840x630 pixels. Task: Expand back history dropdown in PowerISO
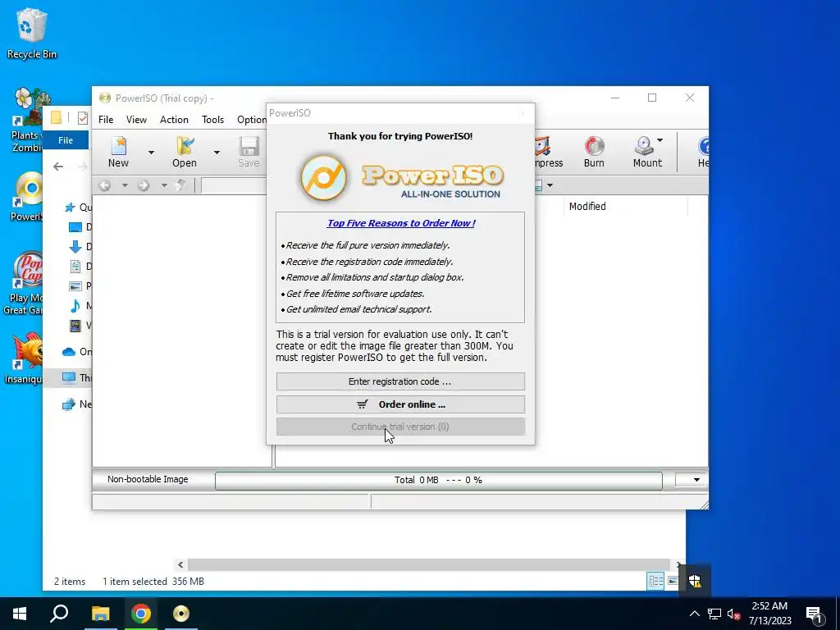pyautogui.click(x=125, y=185)
